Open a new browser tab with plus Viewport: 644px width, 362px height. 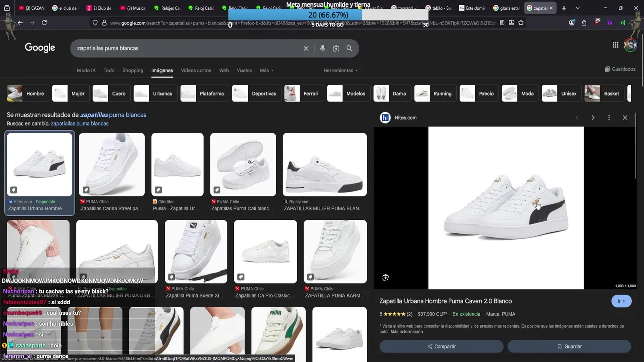(564, 8)
